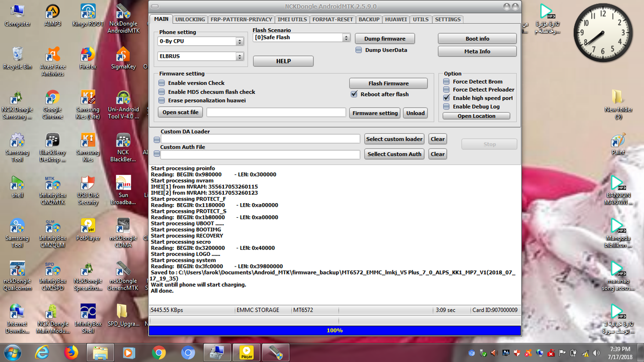Open USB Disk Security shortcut
Image resolution: width=644 pixels, height=362 pixels.
click(x=88, y=190)
